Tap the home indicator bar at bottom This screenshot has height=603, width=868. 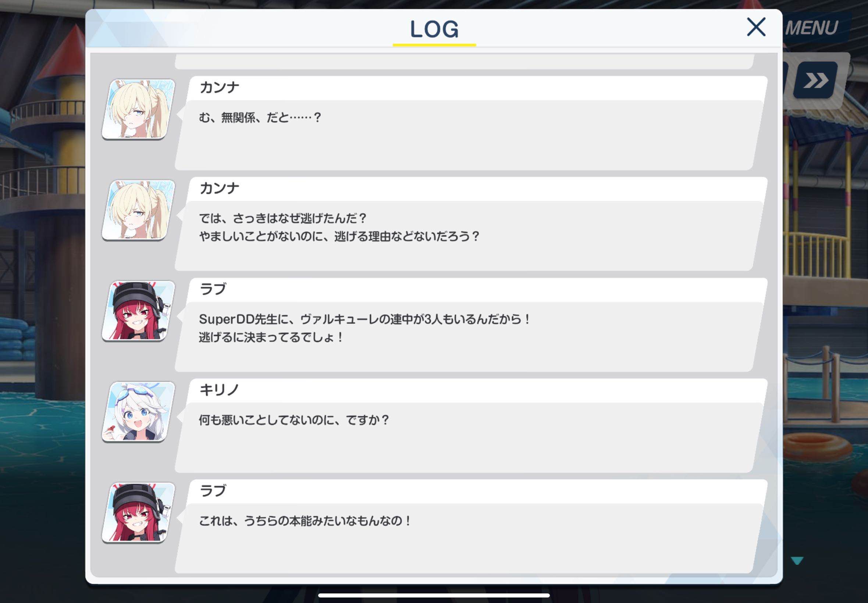pos(434,595)
